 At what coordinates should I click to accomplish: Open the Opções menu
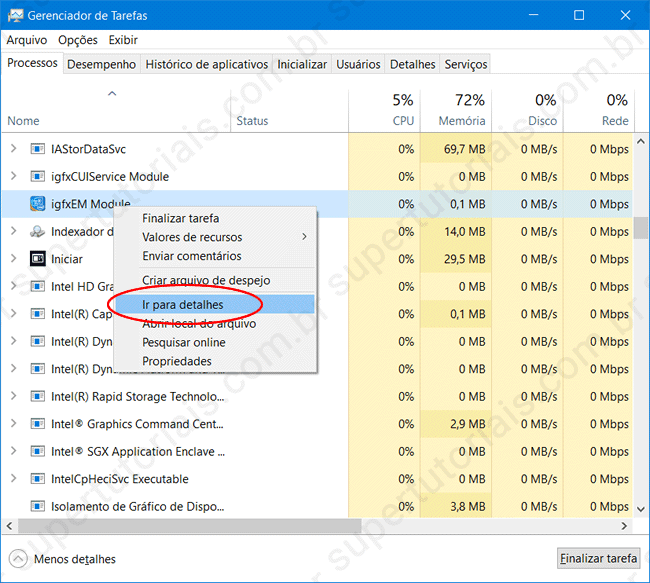[x=78, y=40]
